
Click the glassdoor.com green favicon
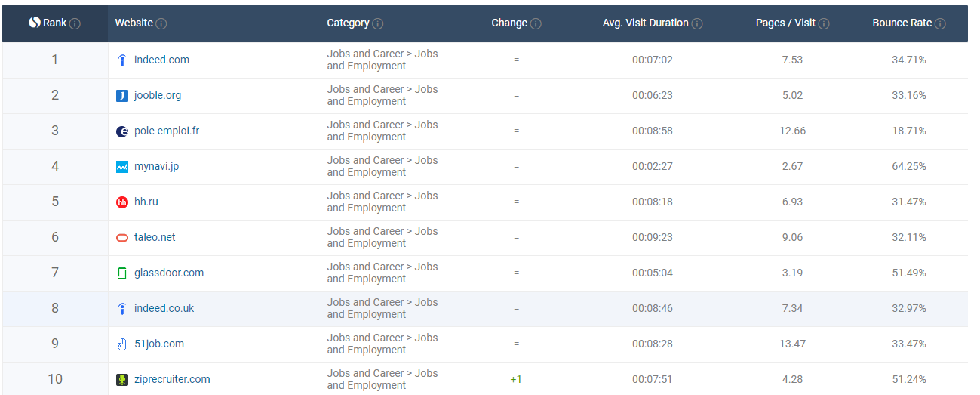[122, 273]
